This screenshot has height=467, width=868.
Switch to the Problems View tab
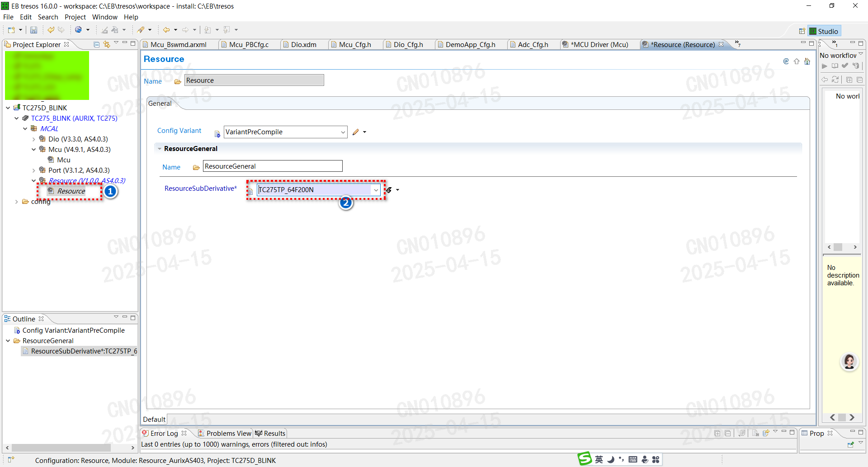224,433
